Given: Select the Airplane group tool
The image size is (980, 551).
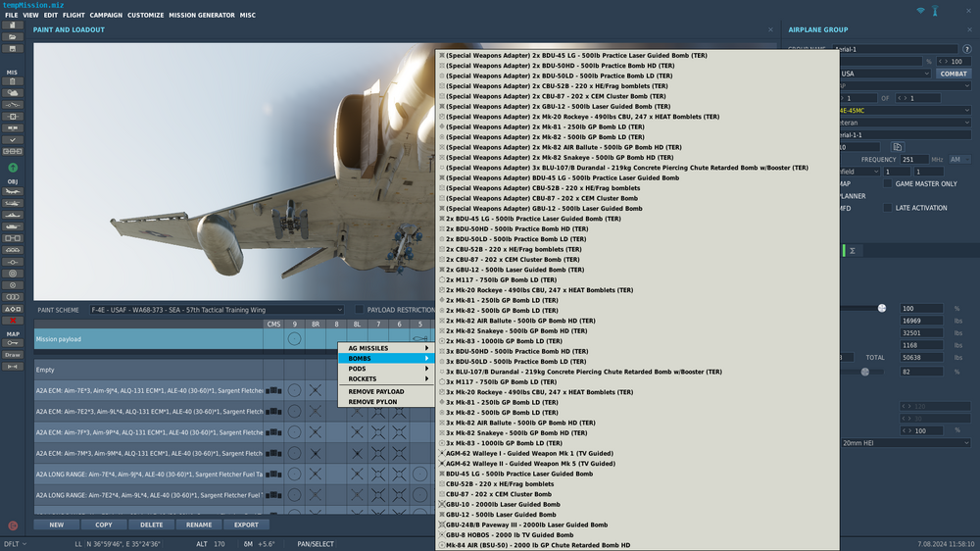Looking at the screenshot, I should point(13,191).
